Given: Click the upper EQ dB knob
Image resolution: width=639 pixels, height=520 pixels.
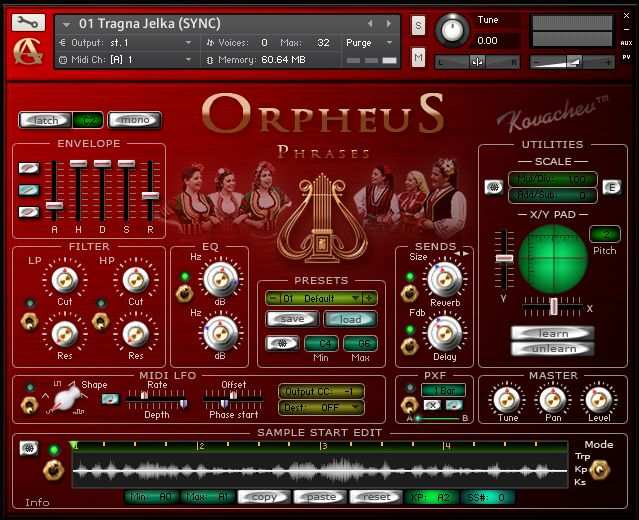Looking at the screenshot, I should point(220,280).
